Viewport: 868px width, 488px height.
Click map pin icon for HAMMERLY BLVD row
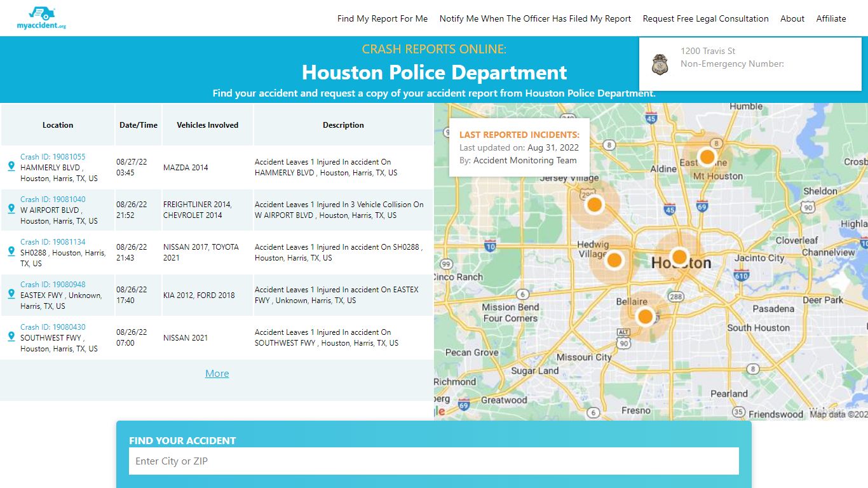(x=11, y=166)
